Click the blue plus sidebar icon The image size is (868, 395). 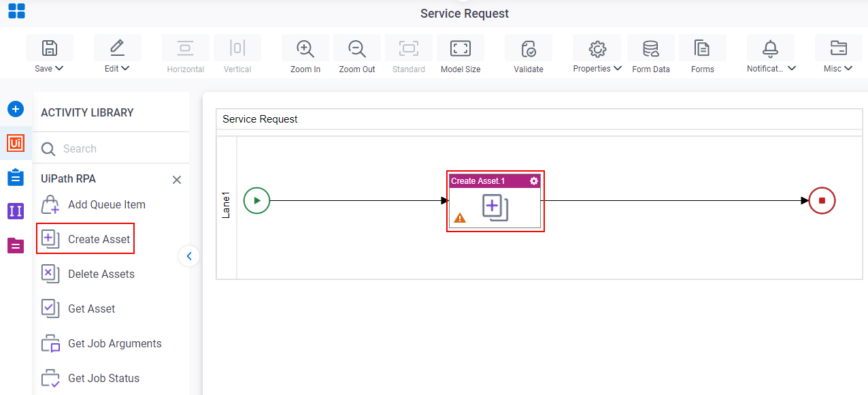point(16,109)
